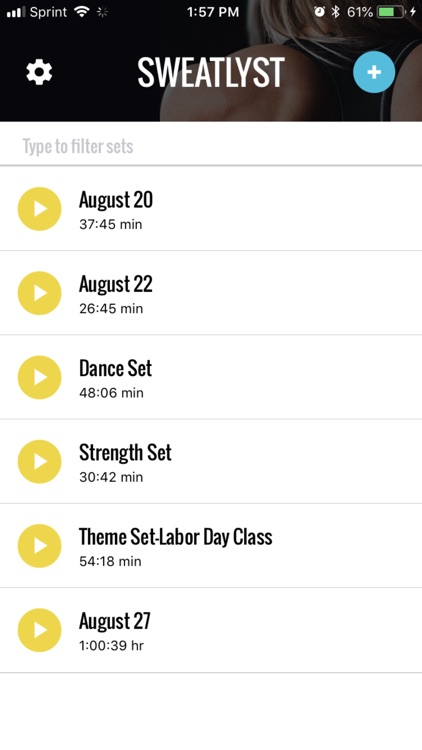
Task: Select the Dance Set title
Action: 115,368
